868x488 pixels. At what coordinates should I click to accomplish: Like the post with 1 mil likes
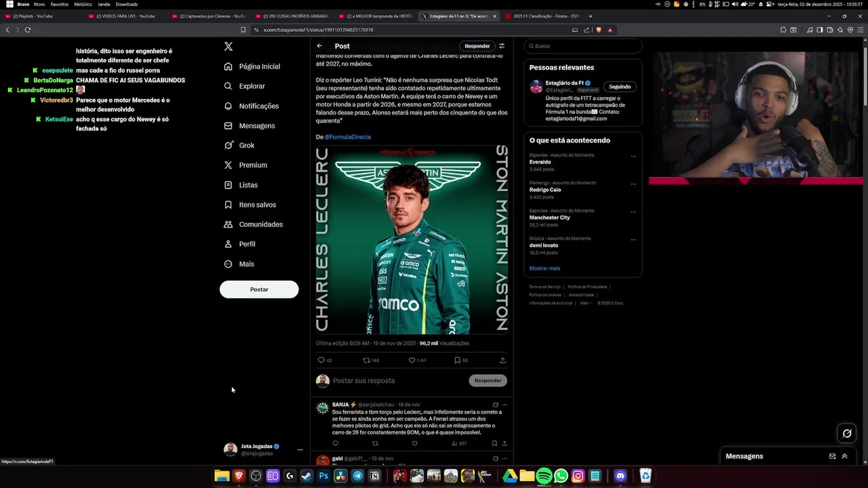(x=412, y=360)
